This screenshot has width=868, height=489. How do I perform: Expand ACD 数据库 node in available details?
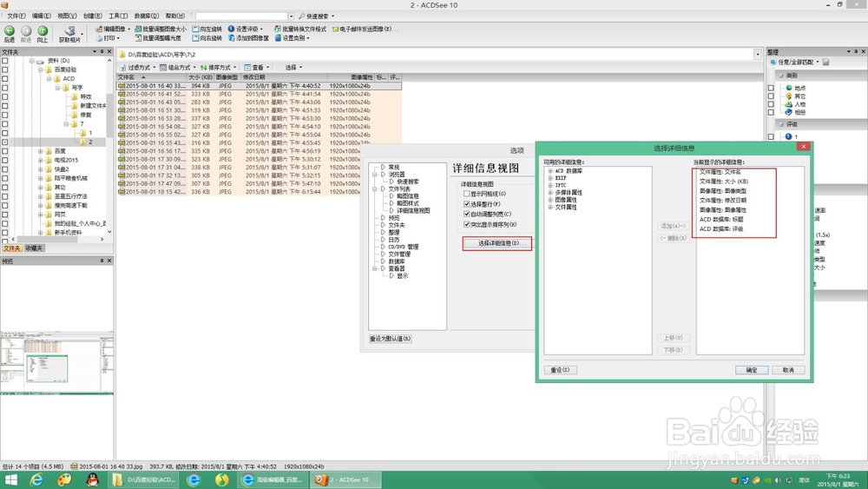[550, 171]
